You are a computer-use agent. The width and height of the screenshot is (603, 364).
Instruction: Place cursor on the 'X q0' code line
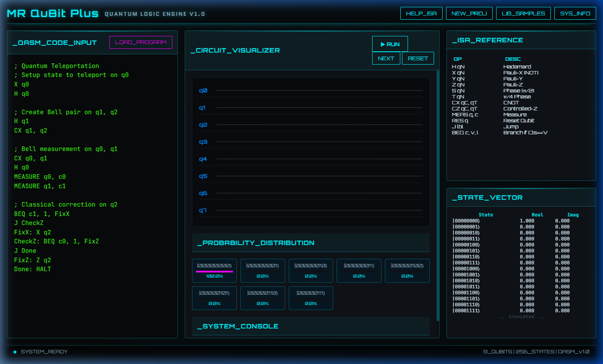click(x=21, y=84)
